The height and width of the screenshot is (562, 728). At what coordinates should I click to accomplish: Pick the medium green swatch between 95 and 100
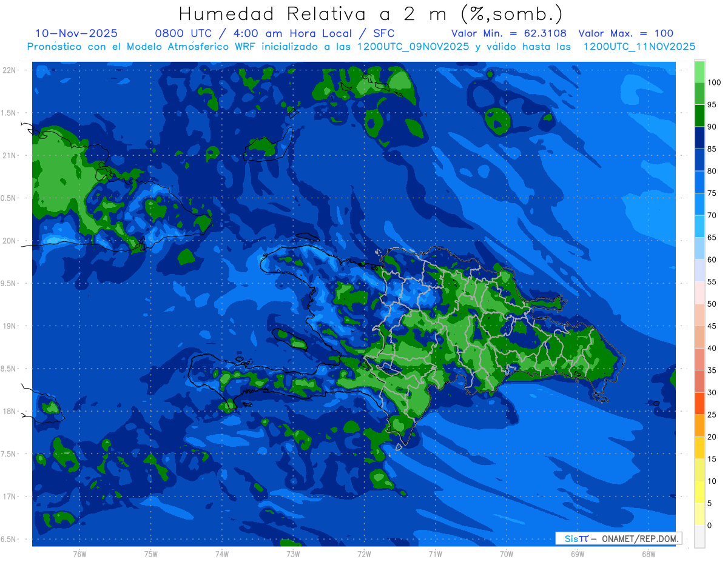coord(699,93)
